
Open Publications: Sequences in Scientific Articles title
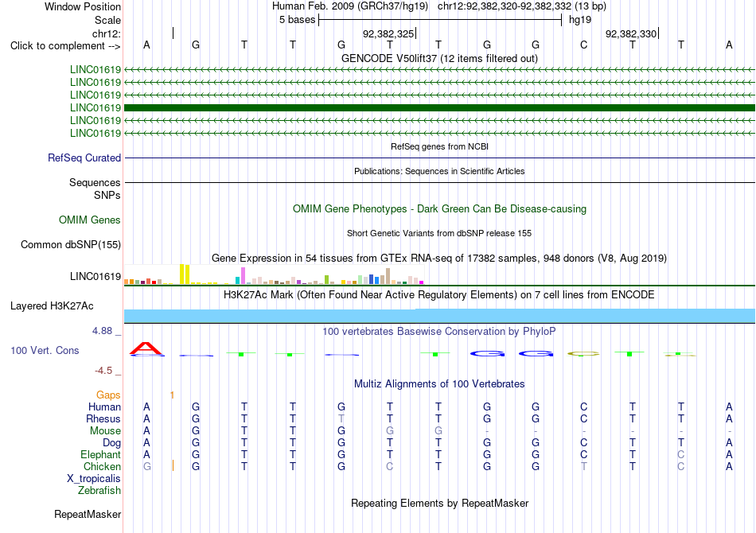439,171
